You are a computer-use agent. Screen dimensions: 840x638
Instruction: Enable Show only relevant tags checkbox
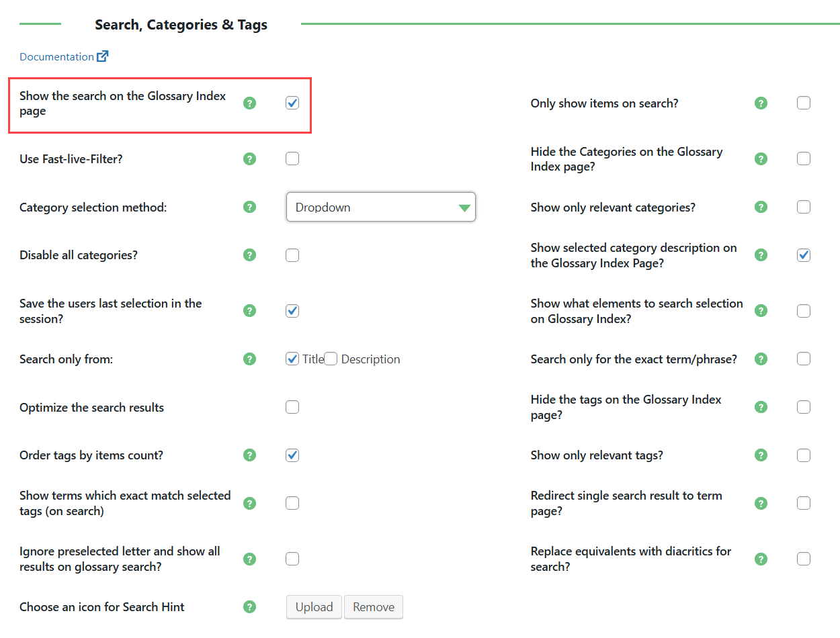point(804,455)
